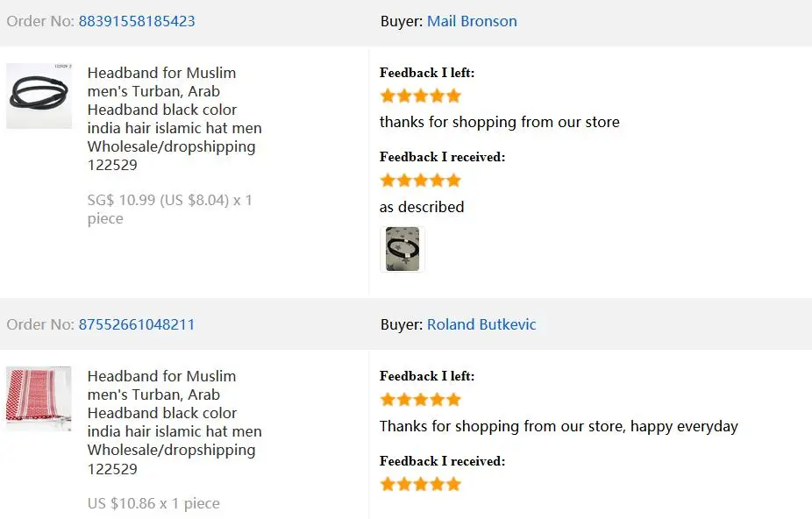Click the red checkered scarf product thumbnail
The height and width of the screenshot is (519, 812).
pos(39,399)
